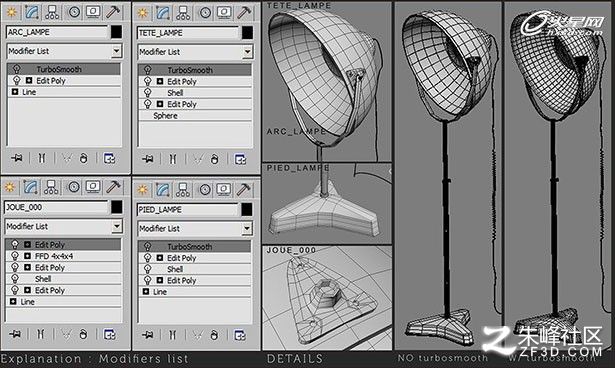Select TurboSmooth modifier in PIED_LAMPE stack
Screen dimensions: 615x368
click(x=195, y=247)
